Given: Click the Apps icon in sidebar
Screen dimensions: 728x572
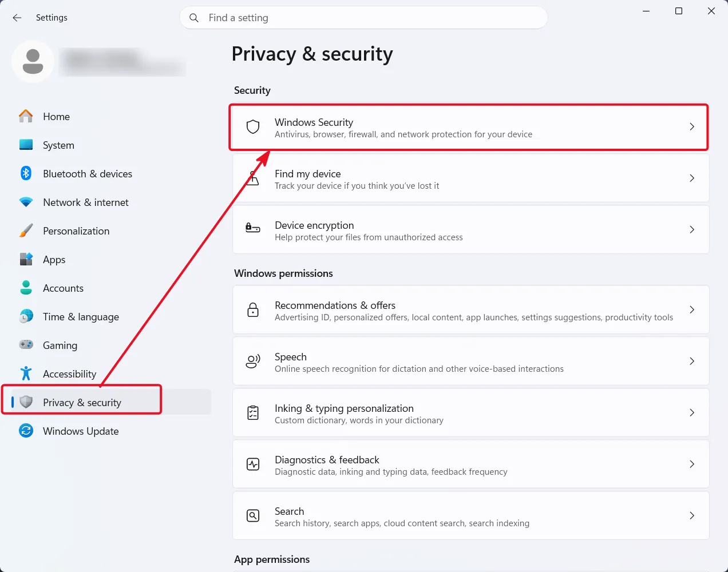Looking at the screenshot, I should point(26,259).
